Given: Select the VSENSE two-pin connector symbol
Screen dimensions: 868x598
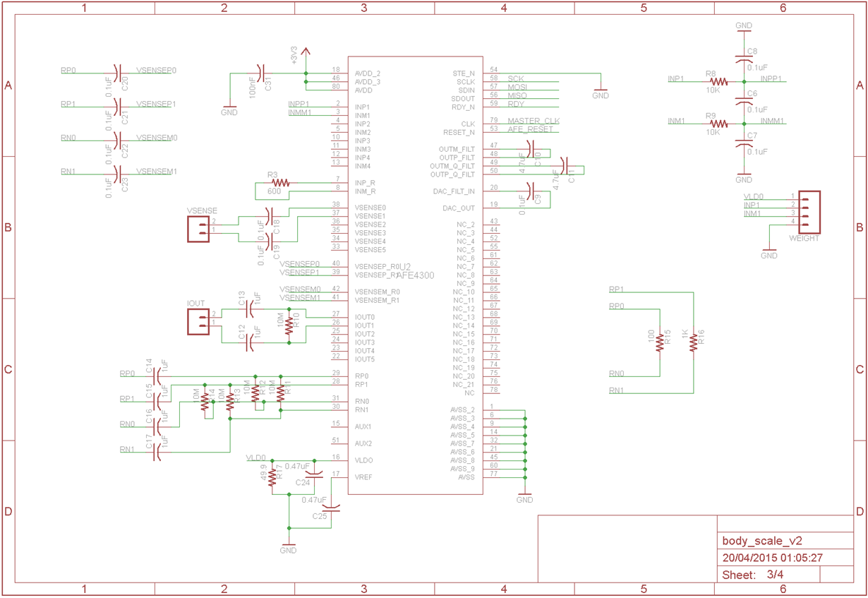Looking at the screenshot, I should point(198,229).
